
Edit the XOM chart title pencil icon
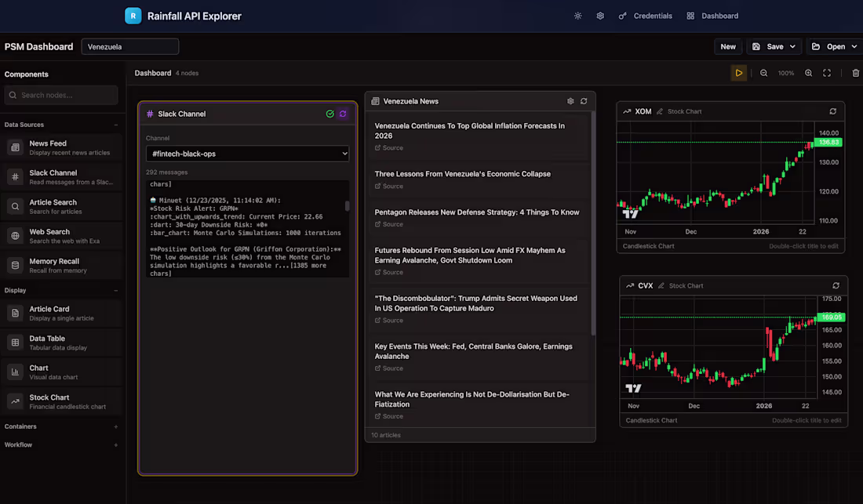[x=660, y=111]
